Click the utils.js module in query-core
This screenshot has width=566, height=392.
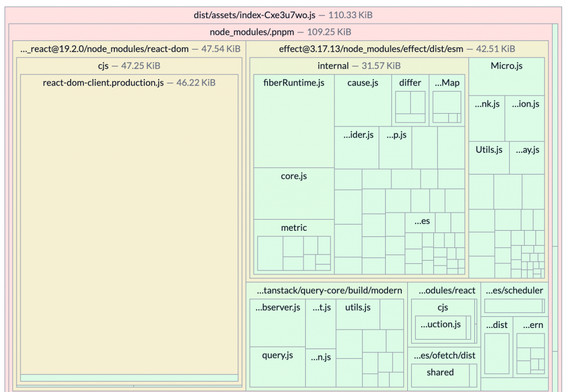tap(358, 314)
